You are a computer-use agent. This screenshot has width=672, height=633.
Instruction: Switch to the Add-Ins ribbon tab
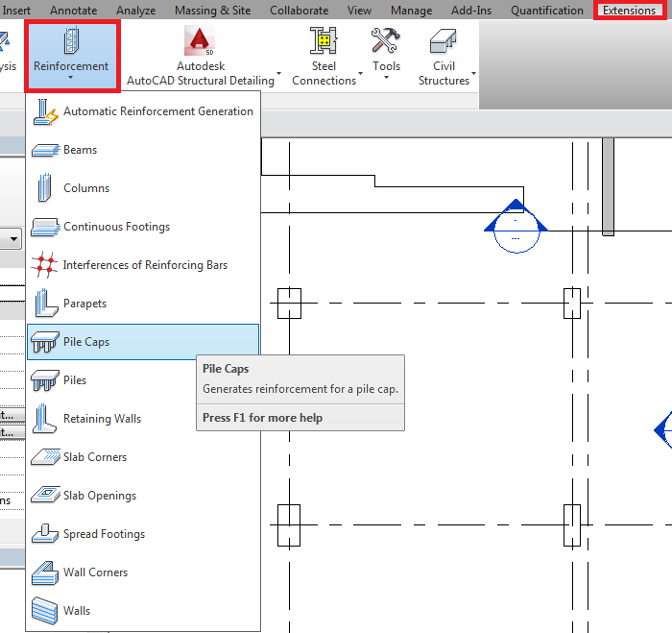471,11
